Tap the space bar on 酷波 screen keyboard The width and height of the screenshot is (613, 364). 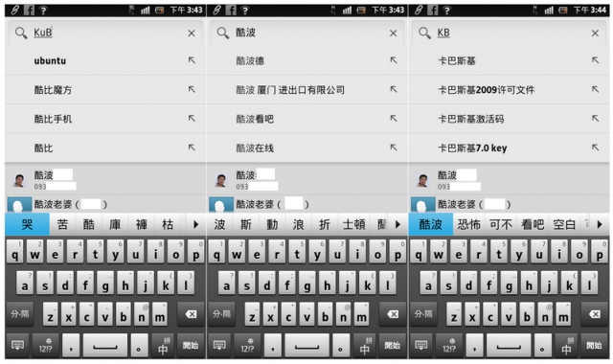tap(306, 345)
